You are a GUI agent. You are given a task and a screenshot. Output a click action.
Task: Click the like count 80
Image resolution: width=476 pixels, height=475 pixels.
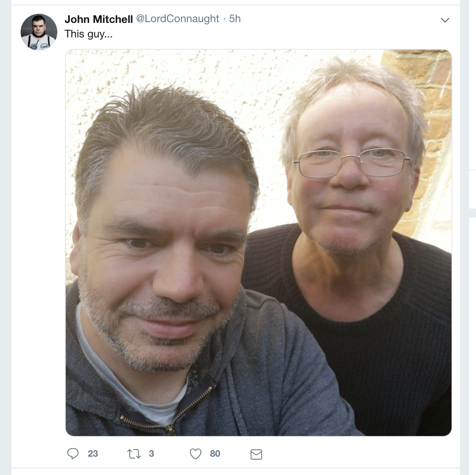(x=215, y=454)
